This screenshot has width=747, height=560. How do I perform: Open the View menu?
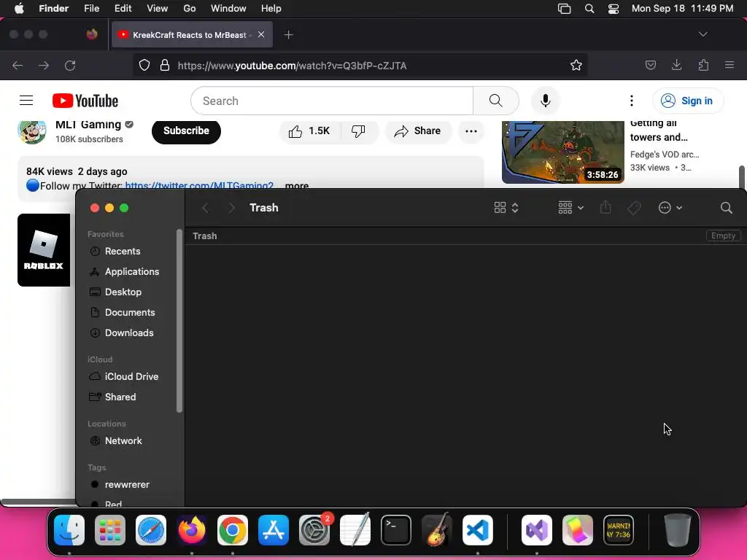pos(158,9)
